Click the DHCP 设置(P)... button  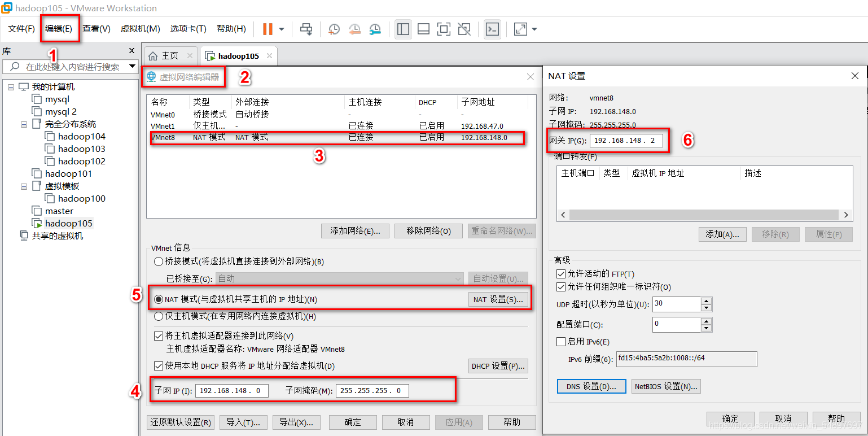498,366
